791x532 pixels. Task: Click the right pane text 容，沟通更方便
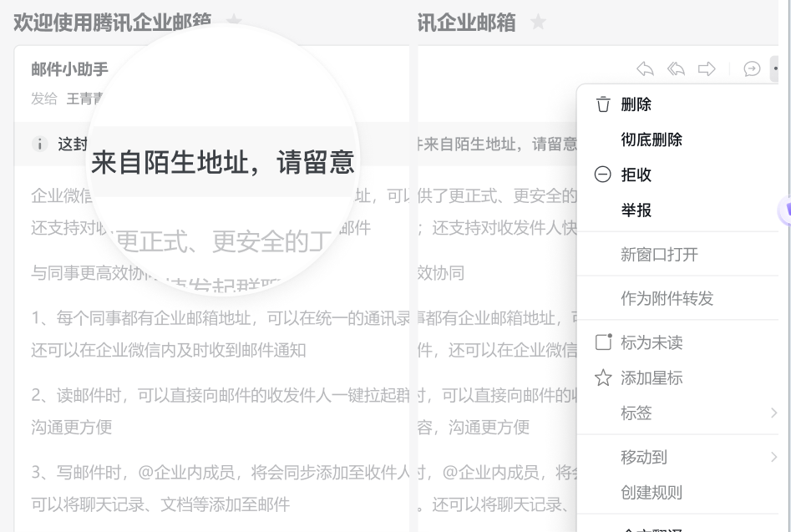coord(474,427)
